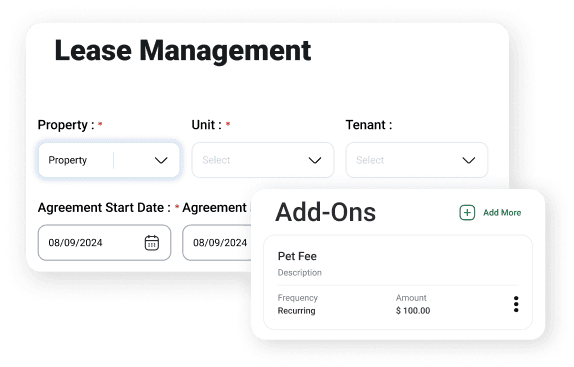Click the $ 100.00 amount value
The height and width of the screenshot is (367, 574).
point(413,311)
